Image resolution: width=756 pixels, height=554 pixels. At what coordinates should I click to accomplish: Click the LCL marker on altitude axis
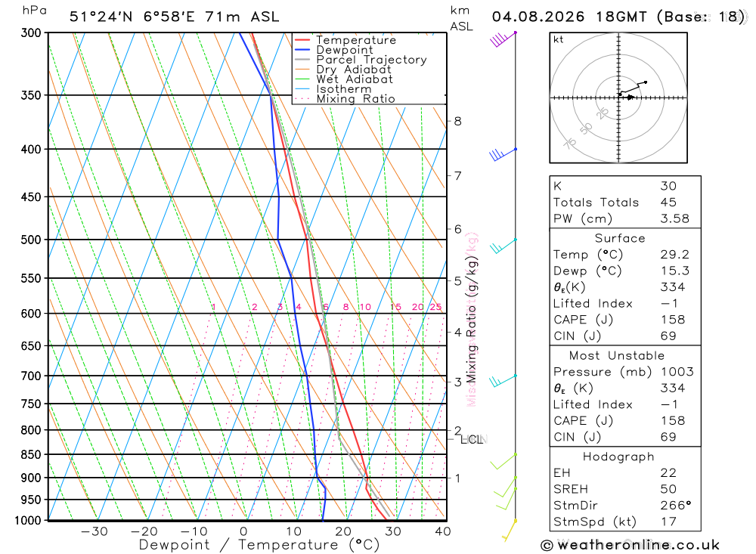tap(471, 439)
